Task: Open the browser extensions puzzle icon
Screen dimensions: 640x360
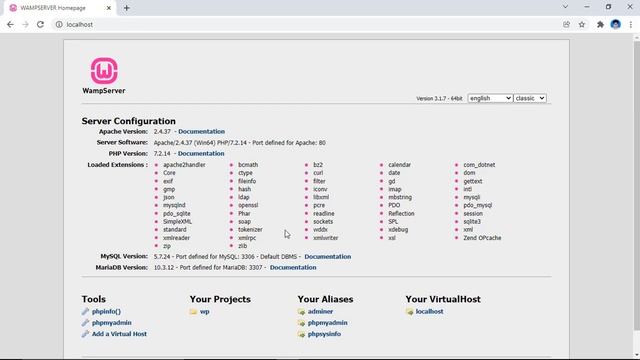Action: (600, 24)
